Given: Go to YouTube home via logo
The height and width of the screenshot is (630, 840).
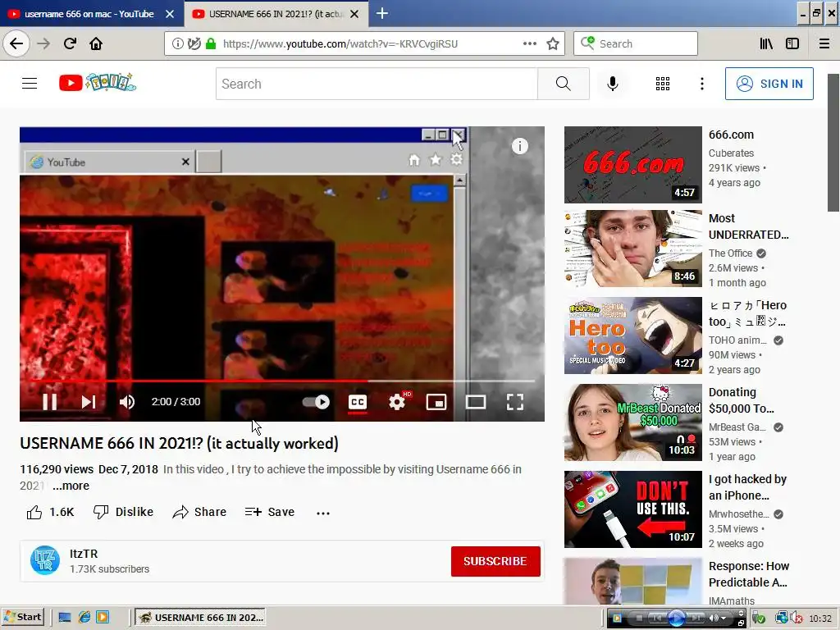Looking at the screenshot, I should (x=98, y=83).
